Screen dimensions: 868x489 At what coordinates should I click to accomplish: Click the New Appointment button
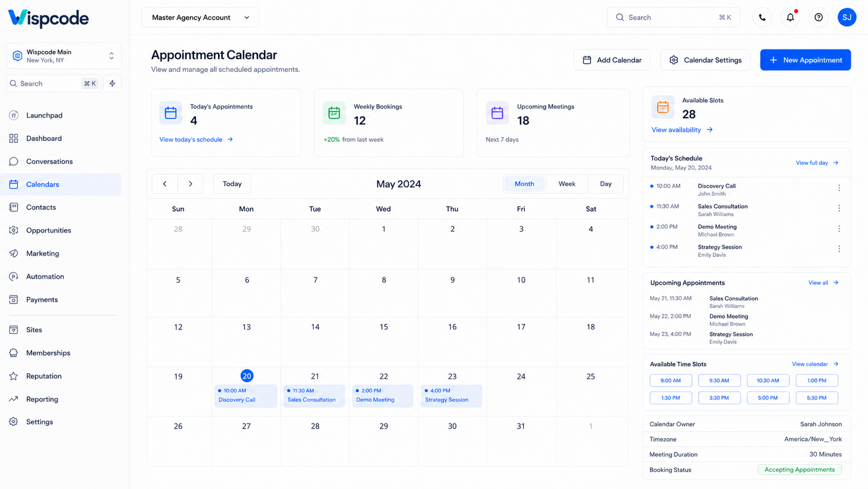click(805, 60)
